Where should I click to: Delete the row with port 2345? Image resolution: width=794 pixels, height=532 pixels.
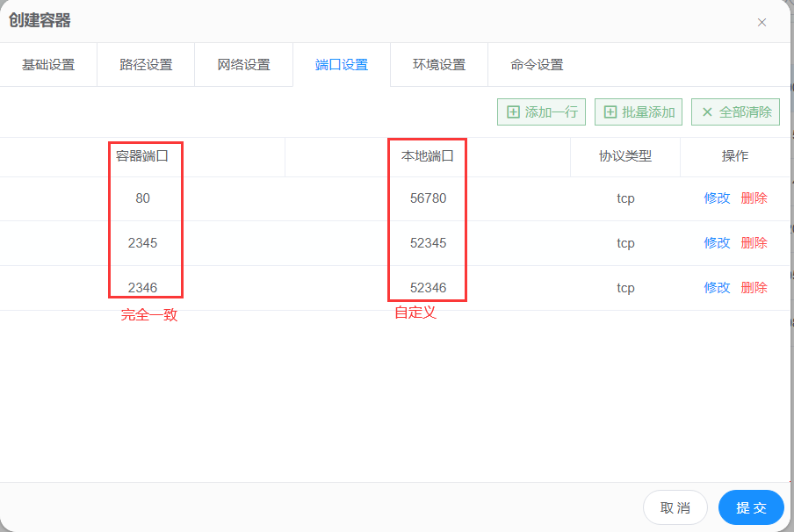point(754,243)
